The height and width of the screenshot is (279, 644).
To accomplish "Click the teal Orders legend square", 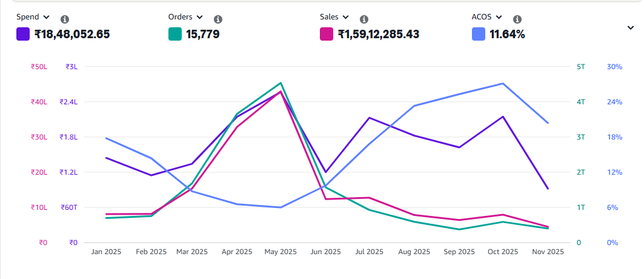I will pyautogui.click(x=175, y=35).
